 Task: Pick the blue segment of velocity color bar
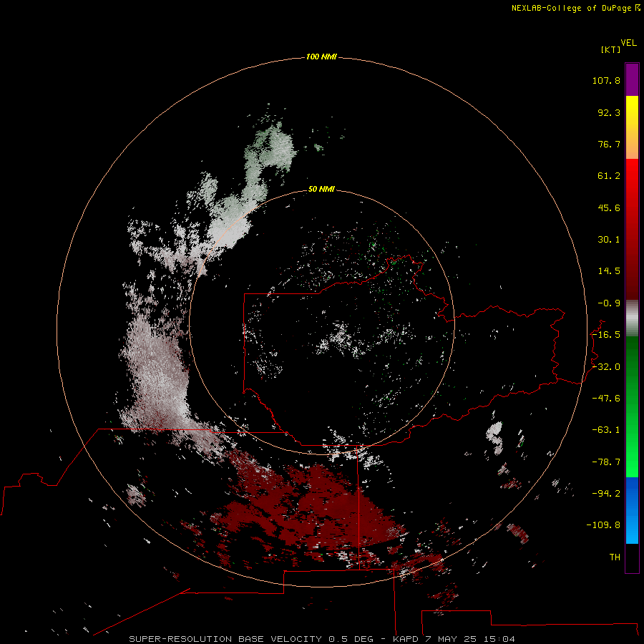pyautogui.click(x=632, y=510)
